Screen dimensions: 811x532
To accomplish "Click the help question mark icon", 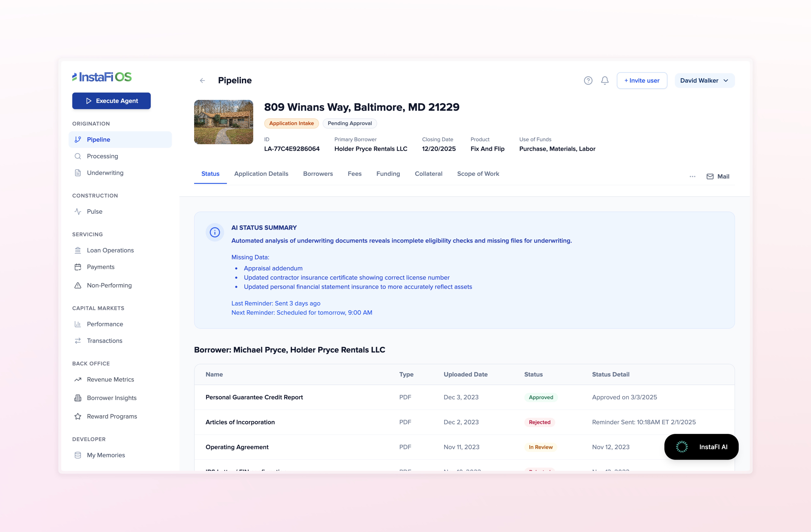I will click(x=588, y=80).
